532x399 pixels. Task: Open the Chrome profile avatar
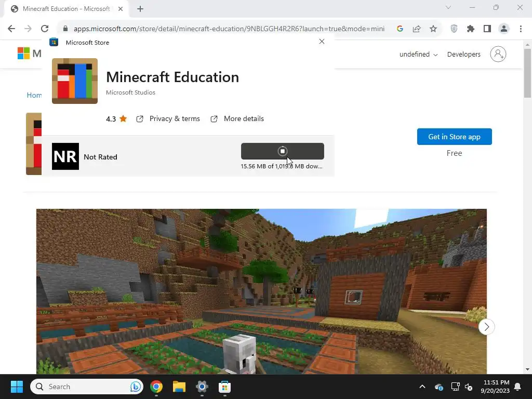tap(504, 29)
